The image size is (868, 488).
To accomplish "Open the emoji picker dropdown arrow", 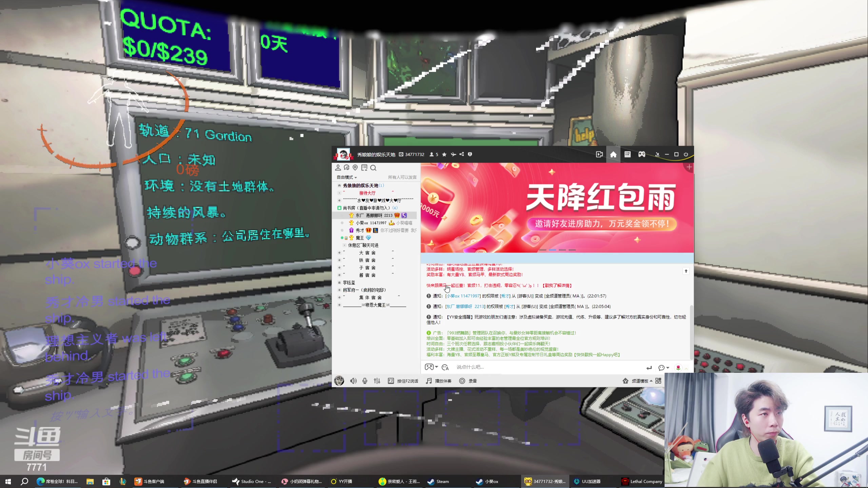I will point(436,367).
